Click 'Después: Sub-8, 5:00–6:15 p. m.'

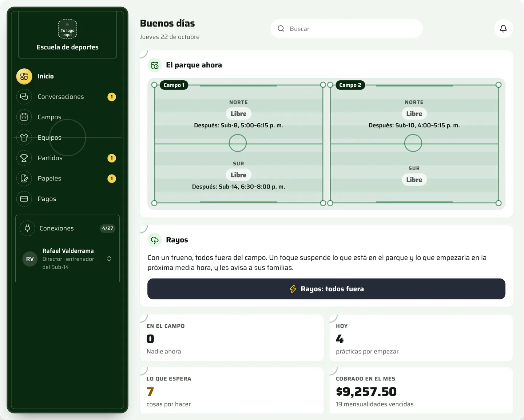pyautogui.click(x=238, y=125)
